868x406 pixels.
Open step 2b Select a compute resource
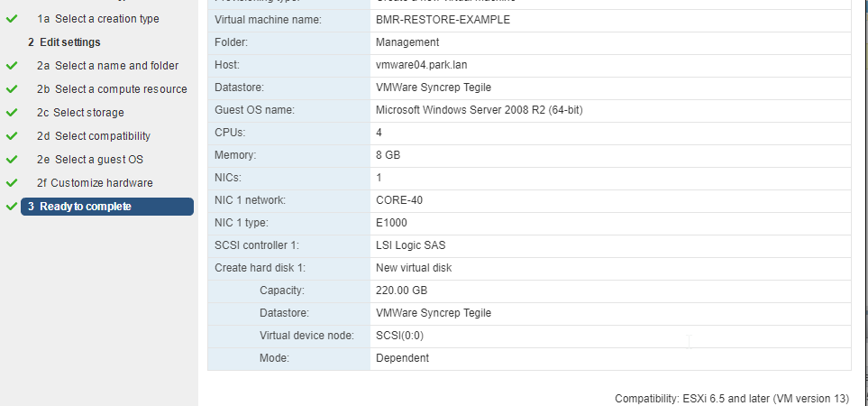click(x=112, y=89)
